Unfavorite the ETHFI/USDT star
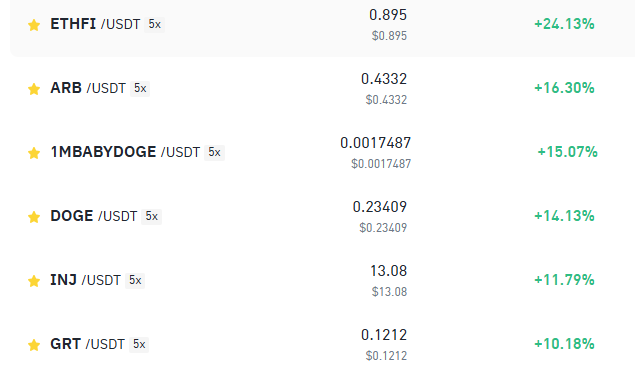 (34, 25)
